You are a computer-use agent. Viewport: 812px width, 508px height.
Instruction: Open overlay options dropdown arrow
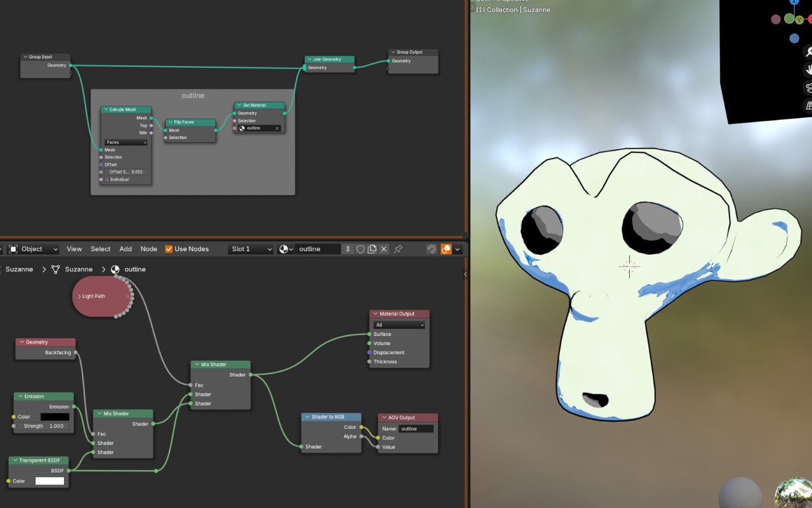click(457, 249)
